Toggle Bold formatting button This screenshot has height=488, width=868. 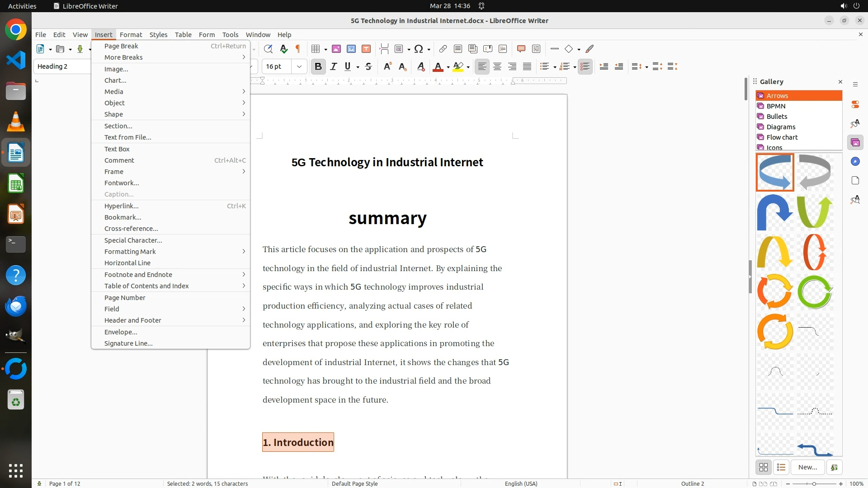coord(318,66)
